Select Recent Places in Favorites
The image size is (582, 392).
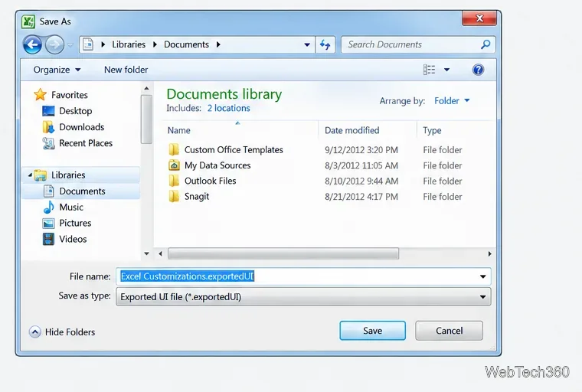(86, 143)
